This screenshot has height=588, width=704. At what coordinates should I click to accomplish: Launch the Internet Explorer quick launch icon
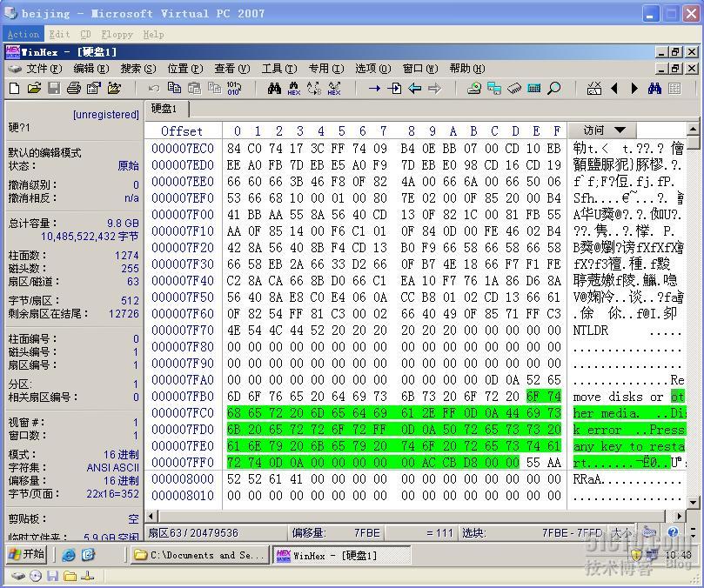tap(69, 555)
